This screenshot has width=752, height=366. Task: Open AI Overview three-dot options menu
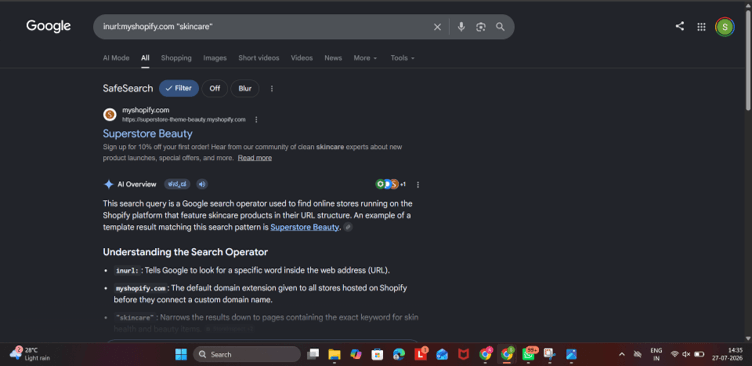tap(418, 184)
